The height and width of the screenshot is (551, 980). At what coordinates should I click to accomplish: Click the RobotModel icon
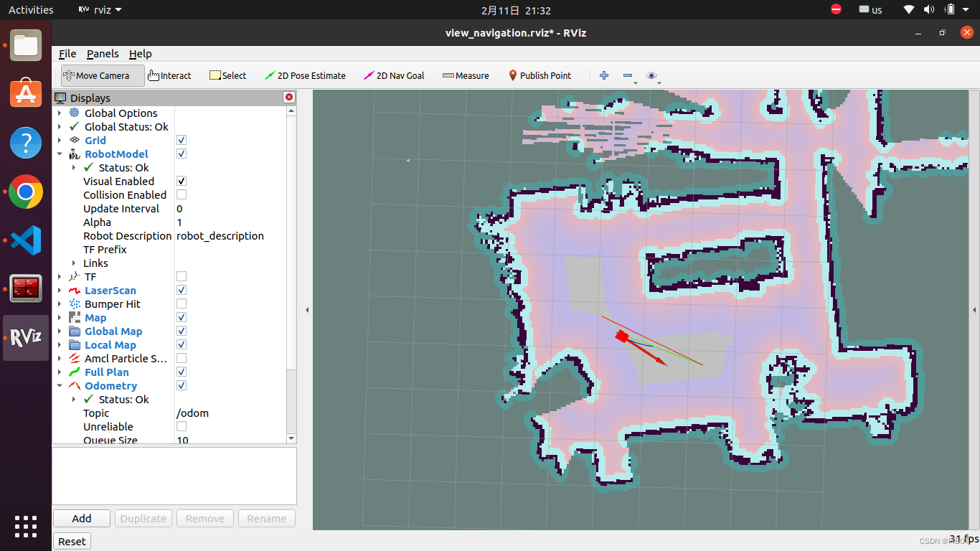click(x=74, y=154)
